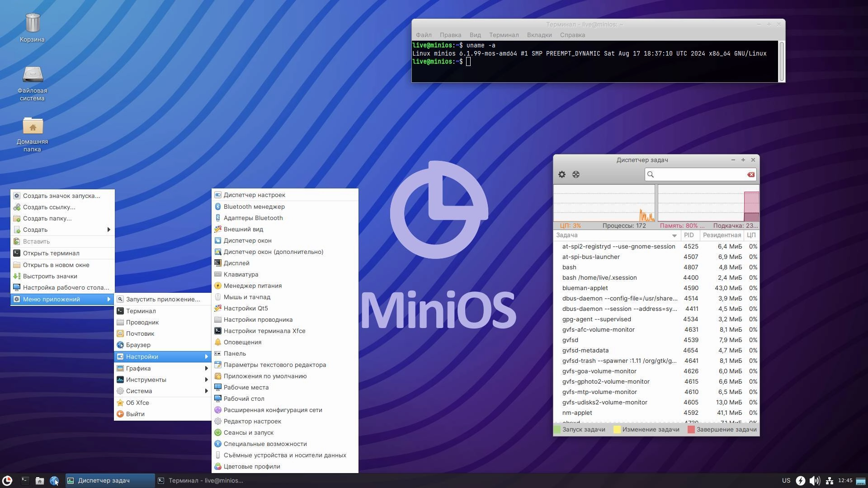Open Сеансы и запуск settings entry

(x=285, y=432)
